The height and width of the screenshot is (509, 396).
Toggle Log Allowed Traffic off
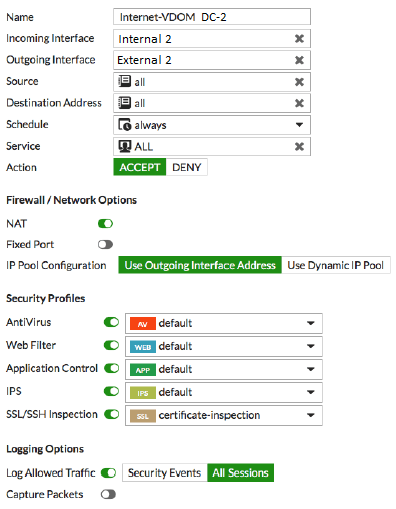point(108,473)
